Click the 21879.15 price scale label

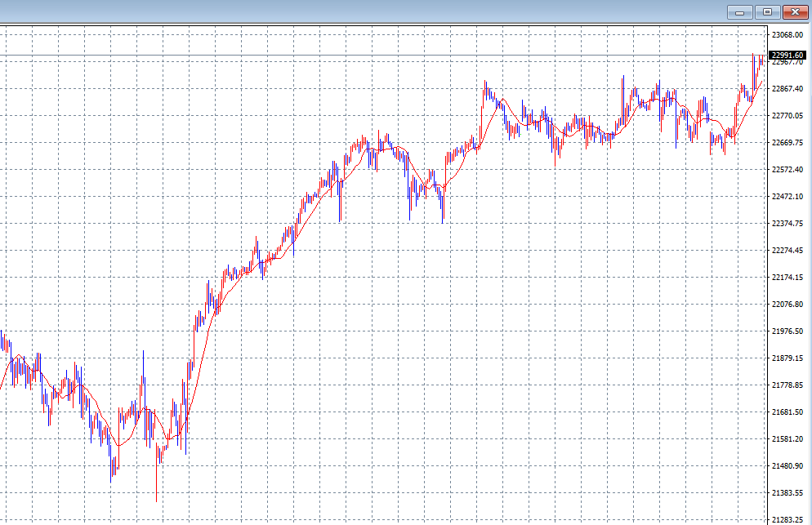(x=787, y=358)
